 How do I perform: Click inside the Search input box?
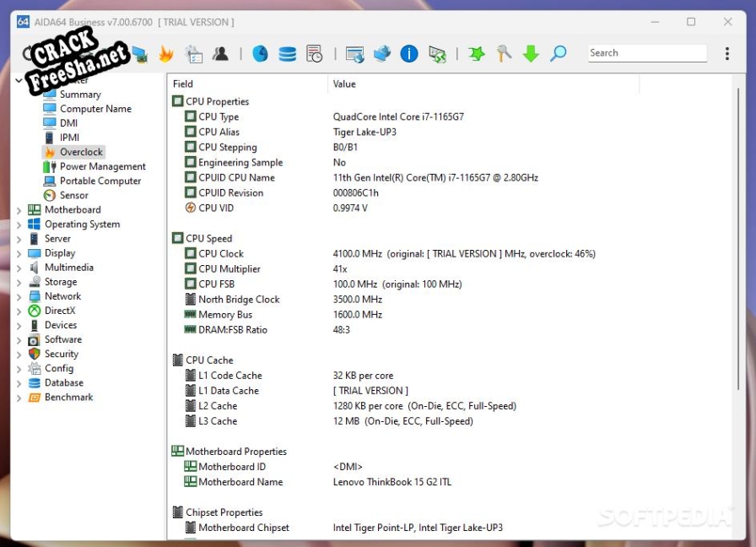coord(646,53)
